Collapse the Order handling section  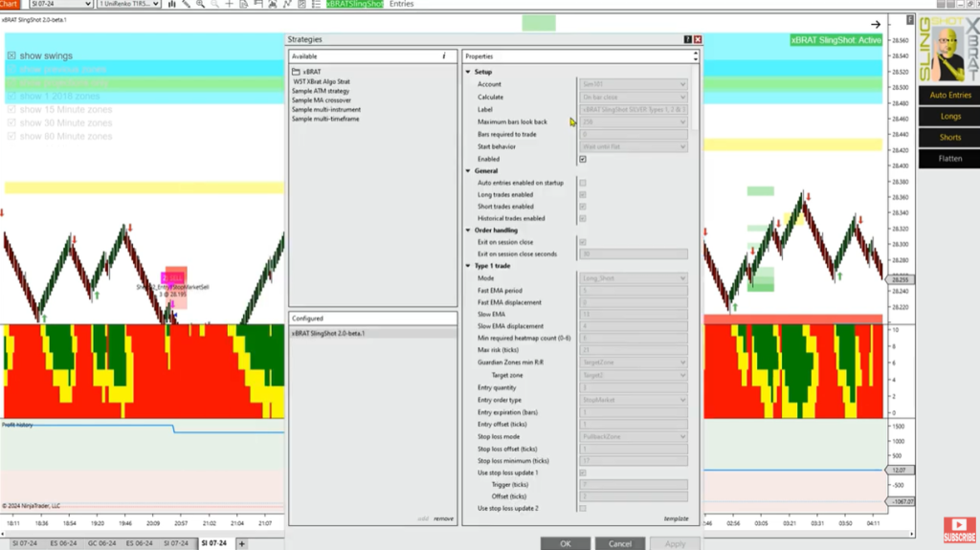click(468, 230)
